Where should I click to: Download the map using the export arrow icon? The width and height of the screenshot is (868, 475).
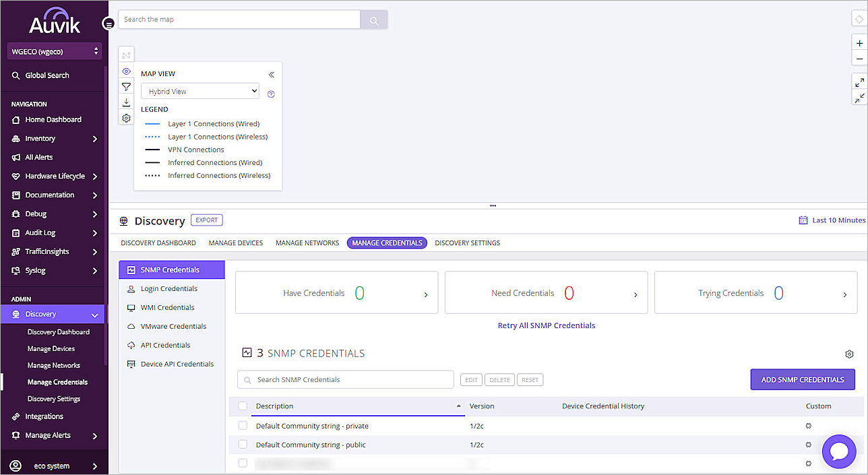tap(126, 102)
